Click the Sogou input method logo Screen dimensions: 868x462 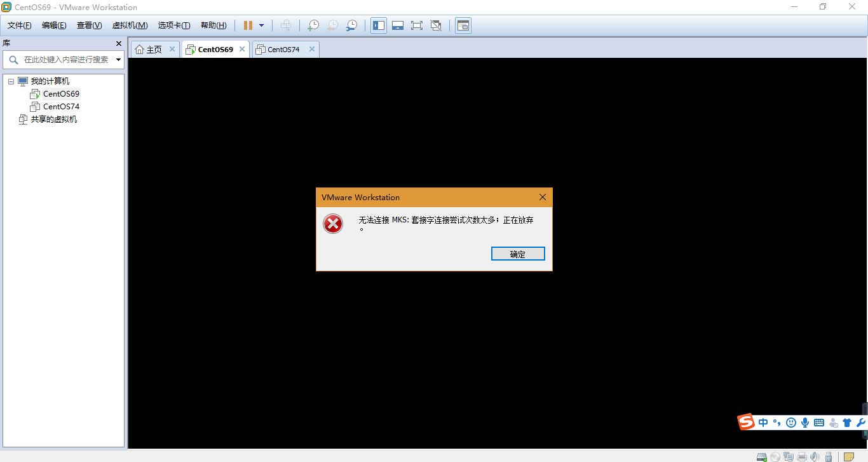[x=746, y=422]
